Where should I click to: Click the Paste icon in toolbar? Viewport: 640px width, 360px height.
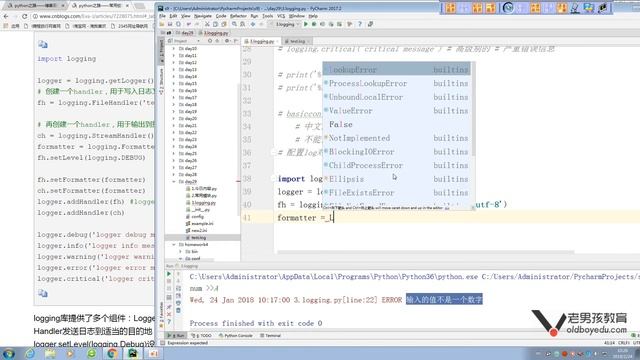pyautogui.click(x=223, y=24)
